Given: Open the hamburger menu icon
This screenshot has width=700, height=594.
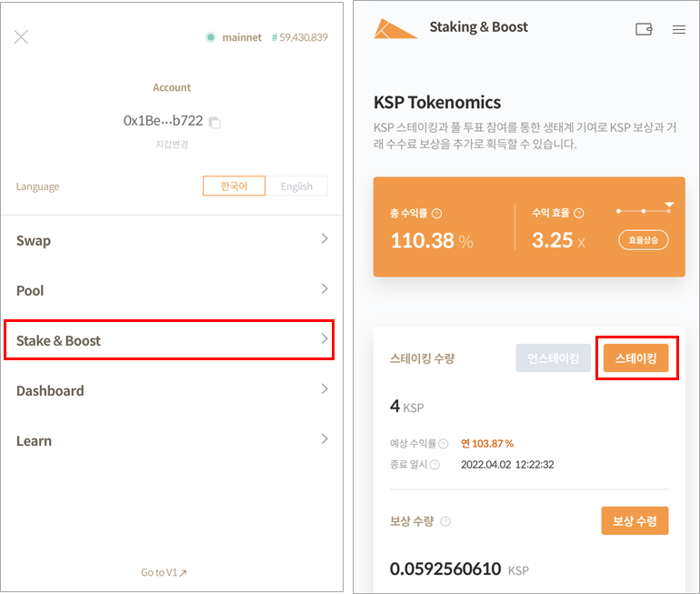Looking at the screenshot, I should [678, 29].
